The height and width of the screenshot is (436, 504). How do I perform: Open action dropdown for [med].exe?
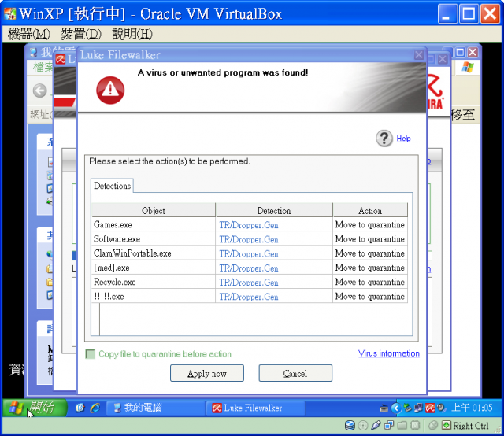370,268
